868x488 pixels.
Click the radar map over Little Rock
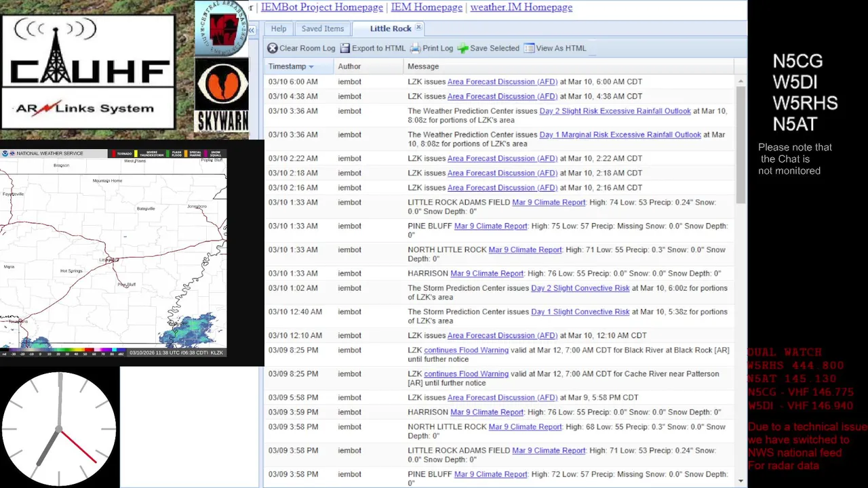point(108,260)
